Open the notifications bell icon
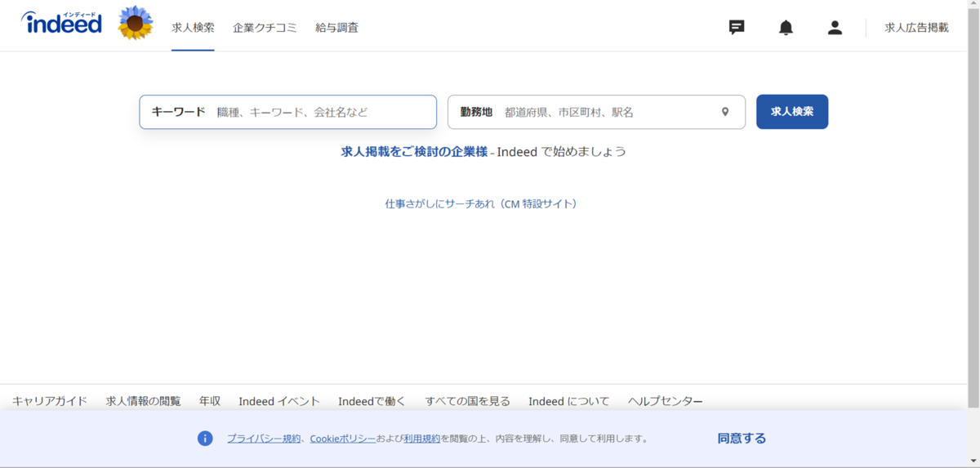Screen dimensions: 980x468 coord(786,28)
